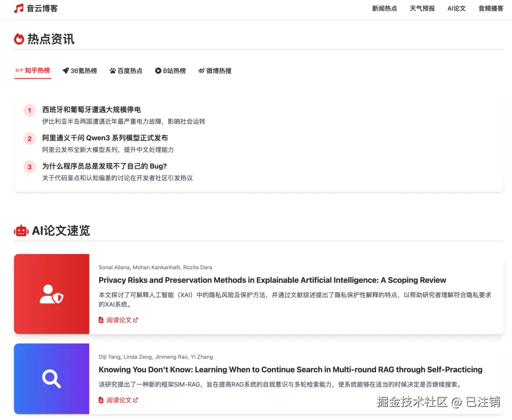Open headline 西班牙和葡萄牙遭遇大规模停电
Viewport: 512px width, 420px height.
(91, 110)
